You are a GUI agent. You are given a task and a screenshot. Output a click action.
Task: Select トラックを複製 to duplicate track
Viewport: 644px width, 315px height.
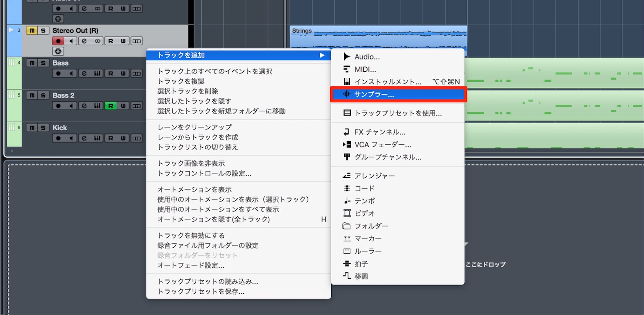pyautogui.click(x=238, y=81)
